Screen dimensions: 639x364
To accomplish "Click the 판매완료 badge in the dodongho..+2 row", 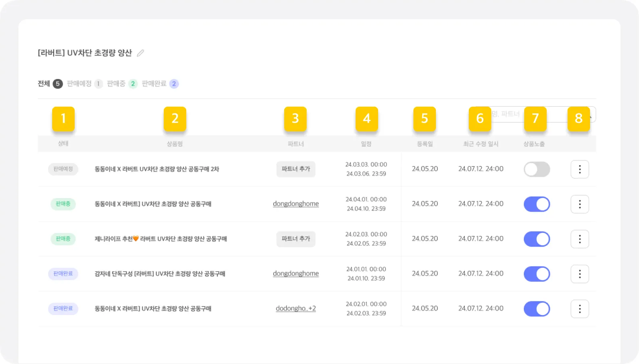I will (x=63, y=309).
